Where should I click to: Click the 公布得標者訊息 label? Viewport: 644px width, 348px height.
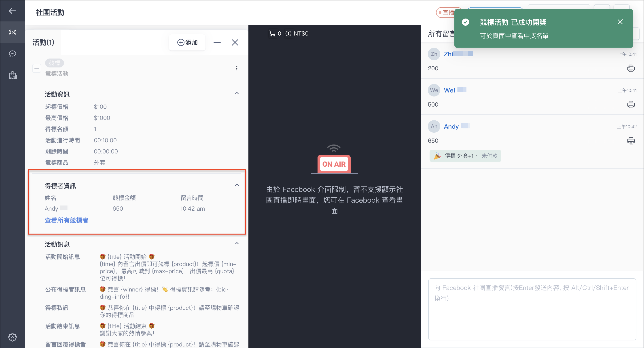point(66,289)
